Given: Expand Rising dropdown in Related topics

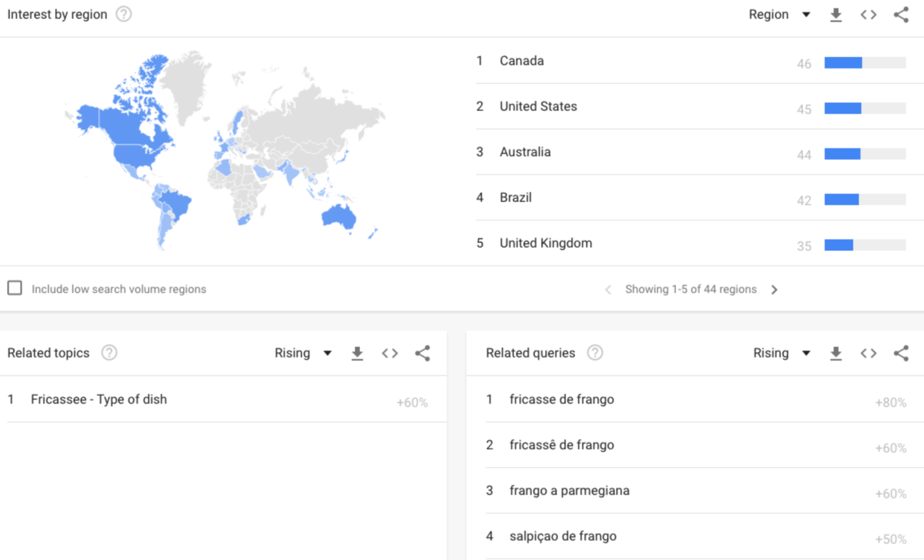Looking at the screenshot, I should [303, 353].
